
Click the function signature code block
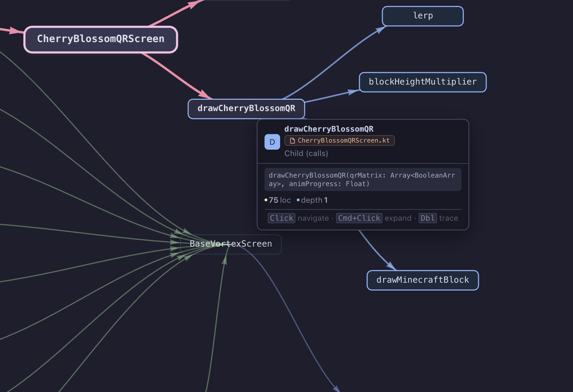363,180
